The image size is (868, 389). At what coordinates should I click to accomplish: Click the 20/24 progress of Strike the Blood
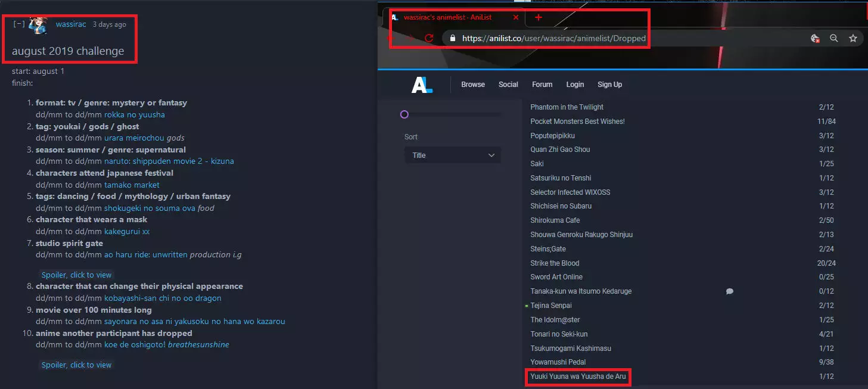pos(826,263)
